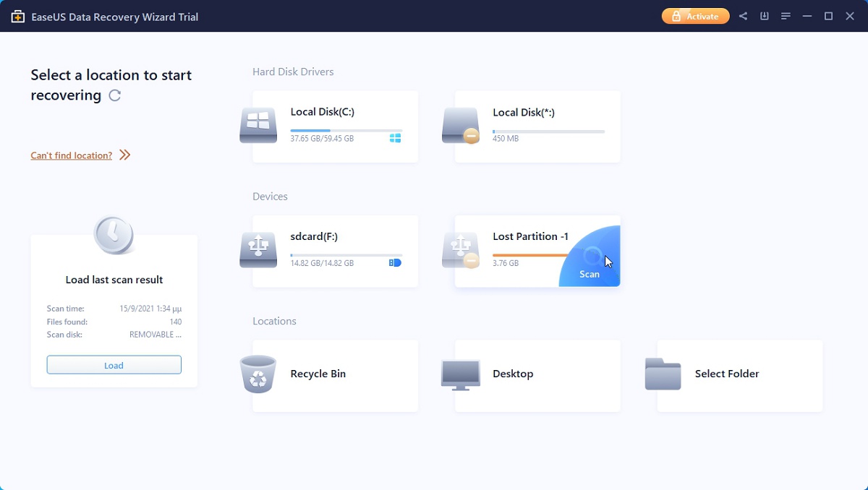
Task: Click the Desktop monitor icon
Action: (461, 375)
